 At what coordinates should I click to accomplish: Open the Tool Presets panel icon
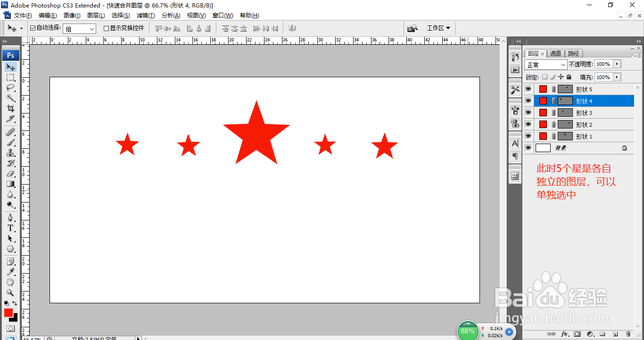pos(515,90)
